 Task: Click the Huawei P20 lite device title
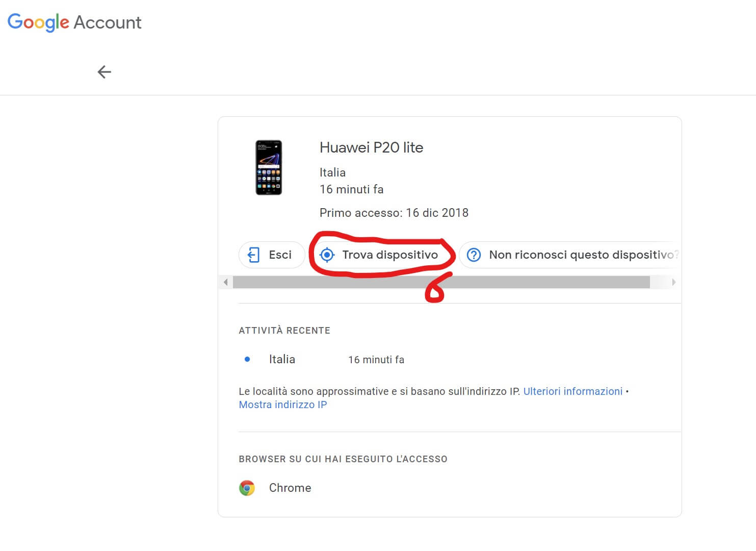(371, 147)
